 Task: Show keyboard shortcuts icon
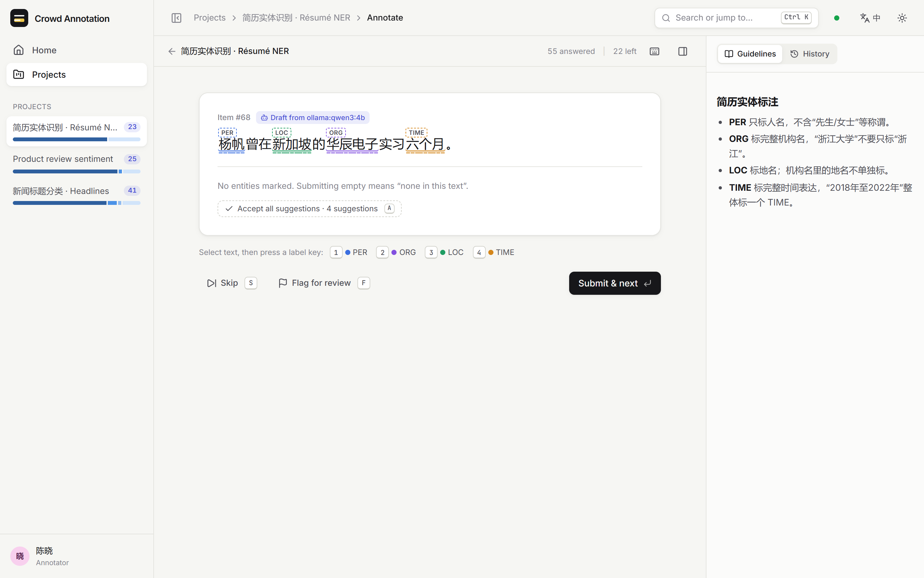[654, 51]
